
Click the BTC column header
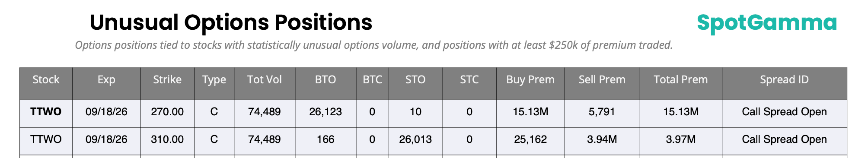[x=372, y=80]
